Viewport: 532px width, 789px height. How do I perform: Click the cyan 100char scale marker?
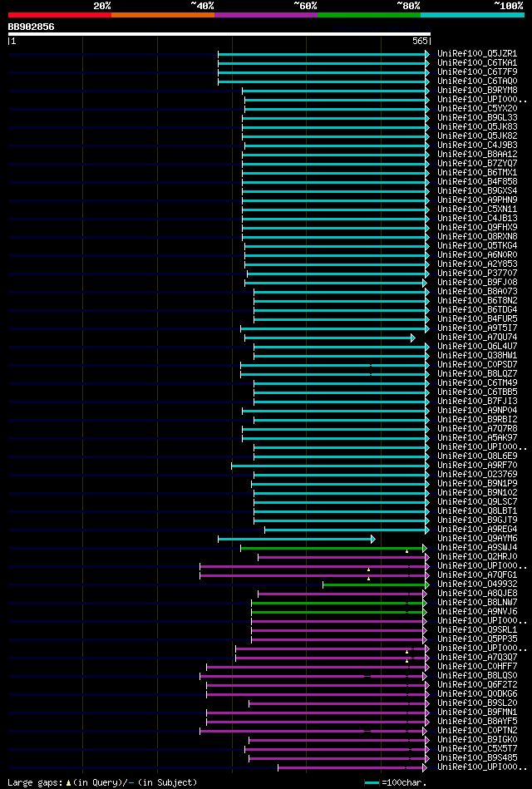(x=372, y=783)
